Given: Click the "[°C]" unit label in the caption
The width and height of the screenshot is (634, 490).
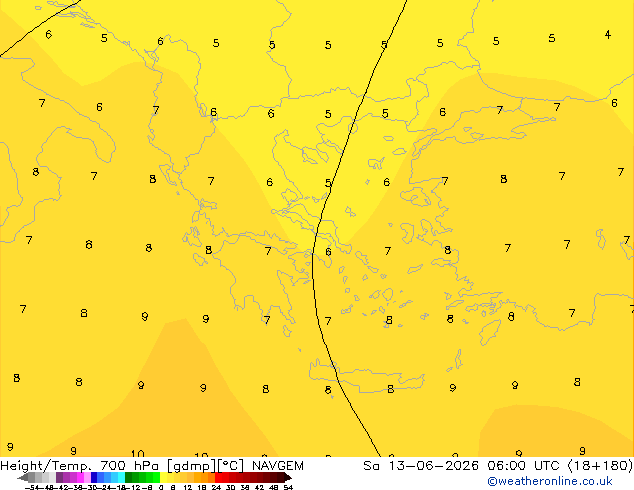Looking at the screenshot, I should pos(231,466).
